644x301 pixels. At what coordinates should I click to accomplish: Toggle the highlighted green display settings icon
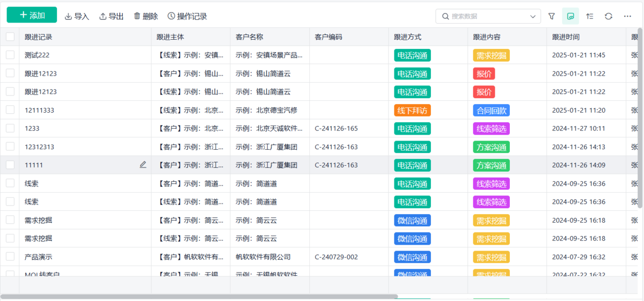[570, 16]
